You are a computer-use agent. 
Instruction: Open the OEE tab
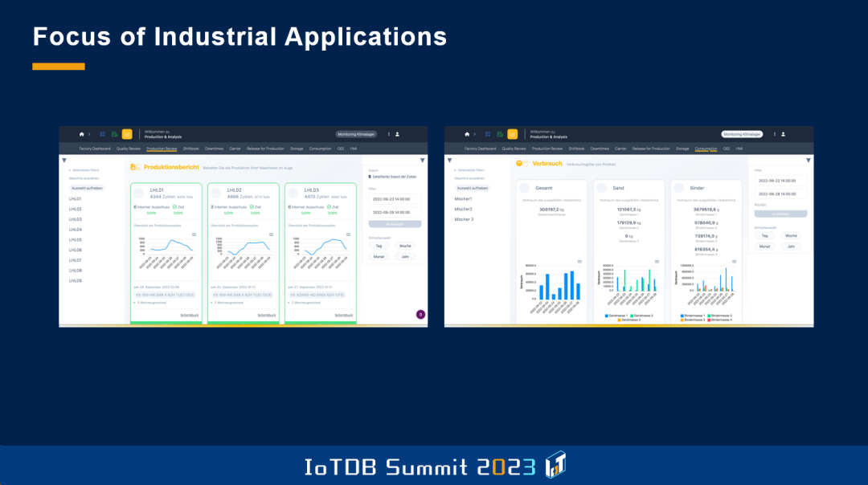pyautogui.click(x=340, y=149)
